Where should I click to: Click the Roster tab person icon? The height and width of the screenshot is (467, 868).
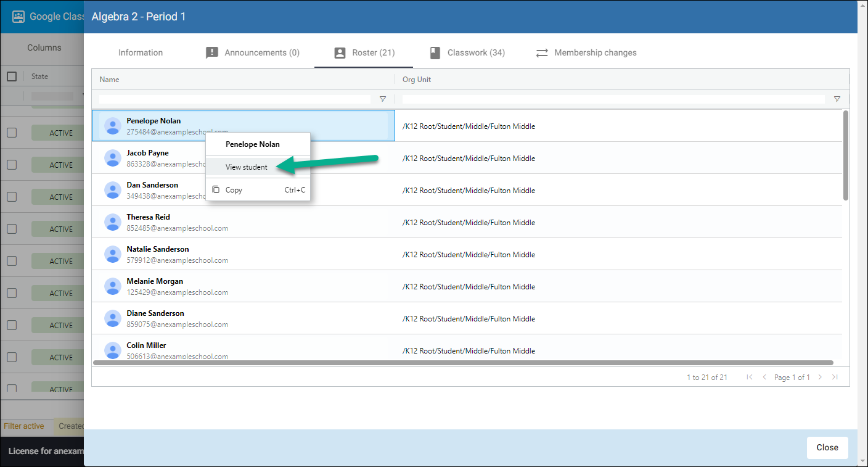(340, 53)
